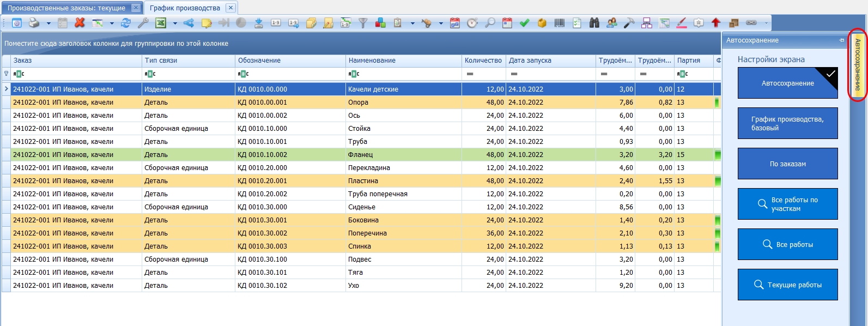Image resolution: width=868 pixels, height=326 pixels.
Task: Click the funnel filter icon
Action: (x=363, y=23)
